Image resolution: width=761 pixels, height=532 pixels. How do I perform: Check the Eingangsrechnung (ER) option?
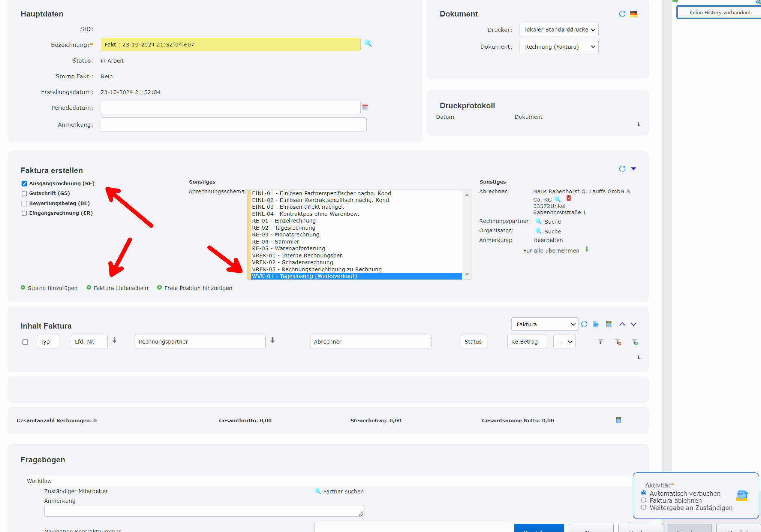point(24,213)
